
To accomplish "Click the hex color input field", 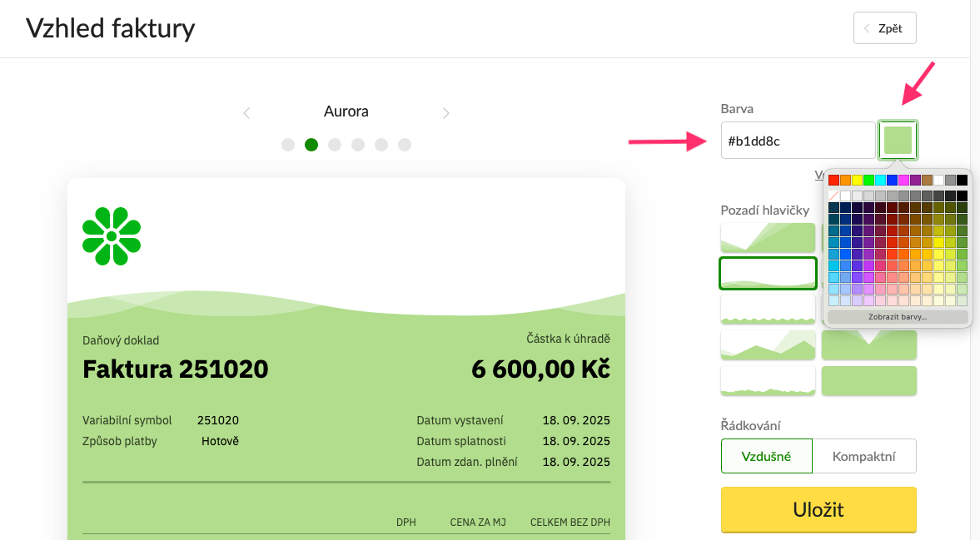I will (x=798, y=141).
